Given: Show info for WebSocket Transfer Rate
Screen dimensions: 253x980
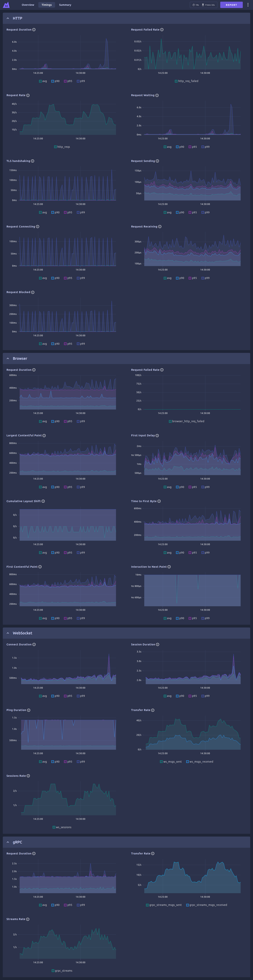Looking at the screenshot, I should [x=153, y=710].
